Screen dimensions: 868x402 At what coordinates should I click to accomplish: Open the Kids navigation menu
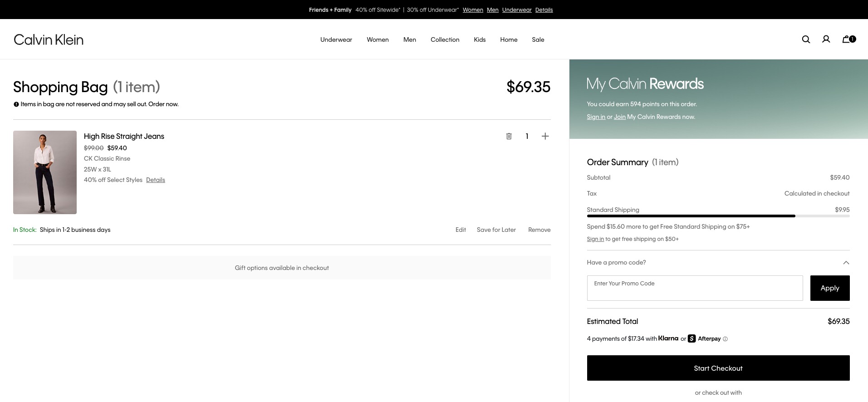coord(480,39)
